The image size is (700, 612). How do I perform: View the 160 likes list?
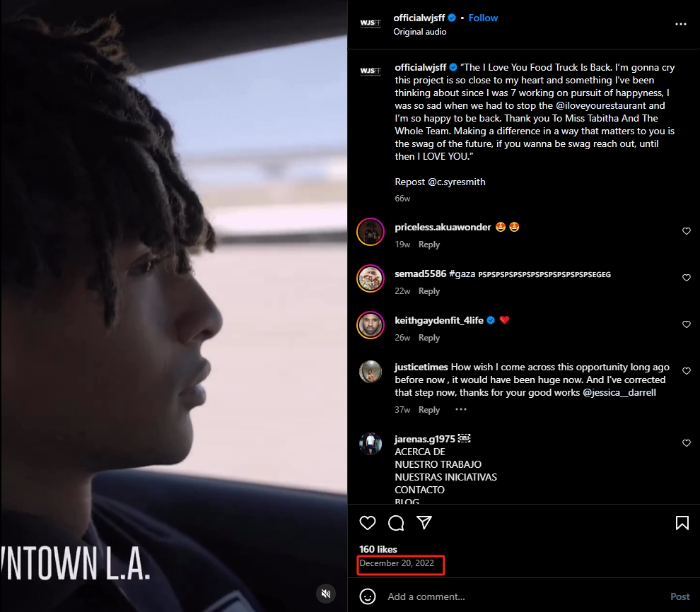378,549
